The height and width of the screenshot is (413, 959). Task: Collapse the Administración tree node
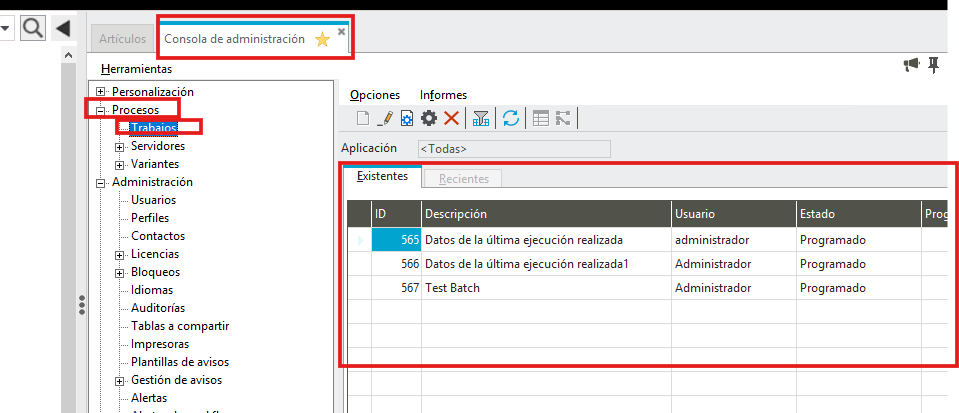(x=101, y=183)
